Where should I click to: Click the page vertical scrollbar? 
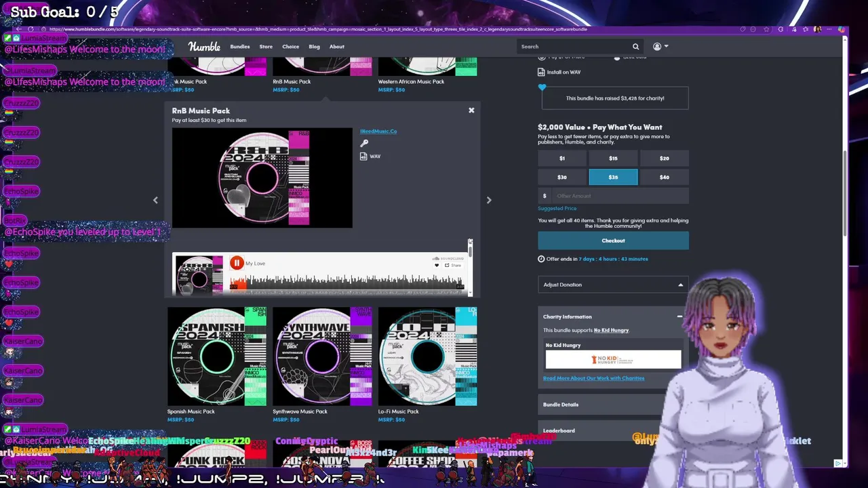(844, 193)
